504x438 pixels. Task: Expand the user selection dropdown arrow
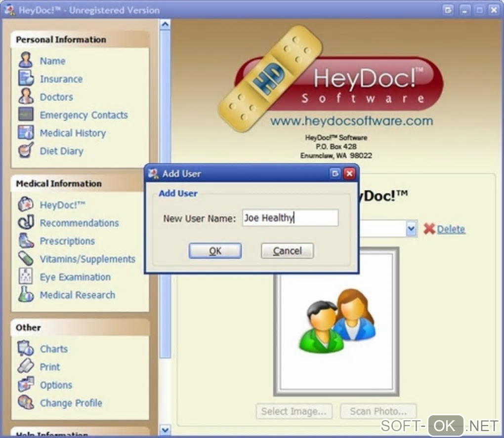(411, 229)
